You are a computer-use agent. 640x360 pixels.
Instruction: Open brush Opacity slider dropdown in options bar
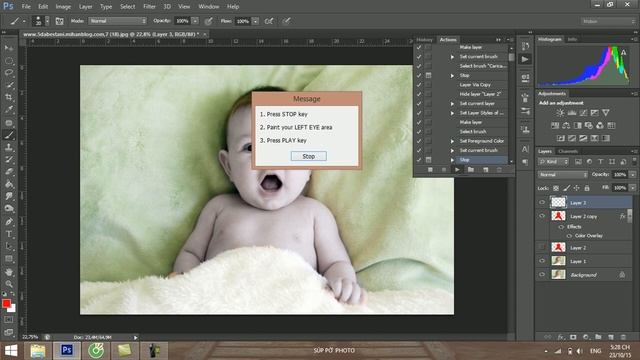click(x=195, y=21)
